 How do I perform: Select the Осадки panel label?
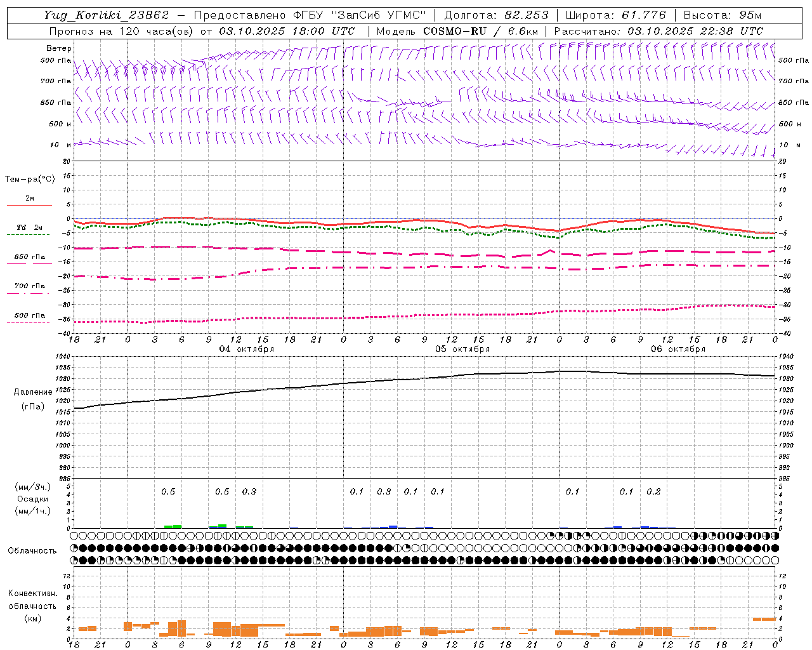(33, 499)
